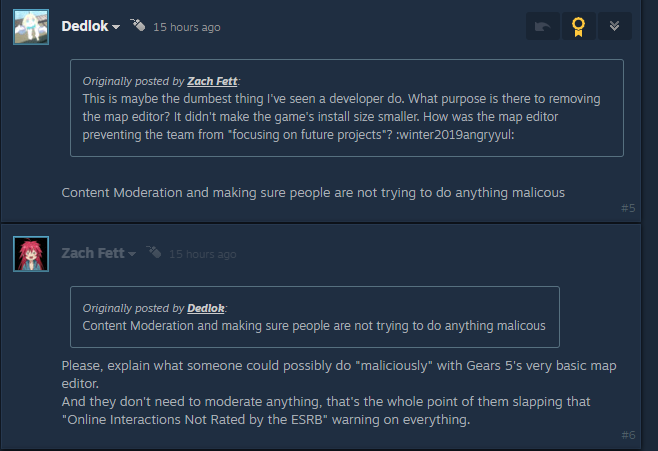658x451 pixels.
Task: Click the #6 post permalink number
Action: [x=627, y=435]
